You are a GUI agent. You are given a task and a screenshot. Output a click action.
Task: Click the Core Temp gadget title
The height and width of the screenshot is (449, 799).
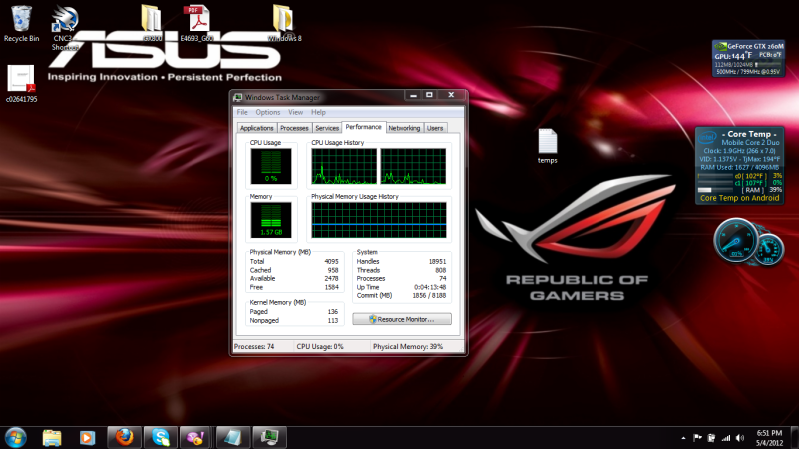(749, 134)
